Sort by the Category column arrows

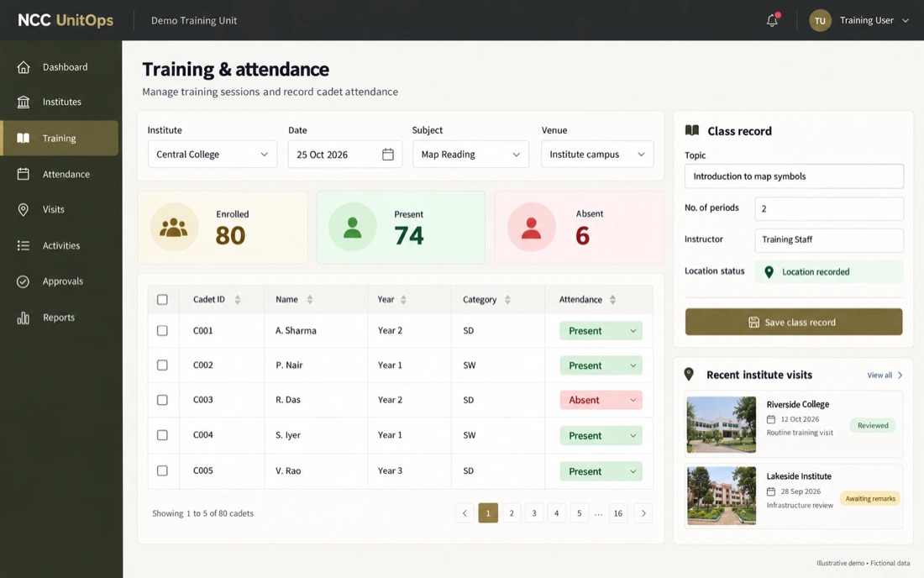pyautogui.click(x=507, y=299)
